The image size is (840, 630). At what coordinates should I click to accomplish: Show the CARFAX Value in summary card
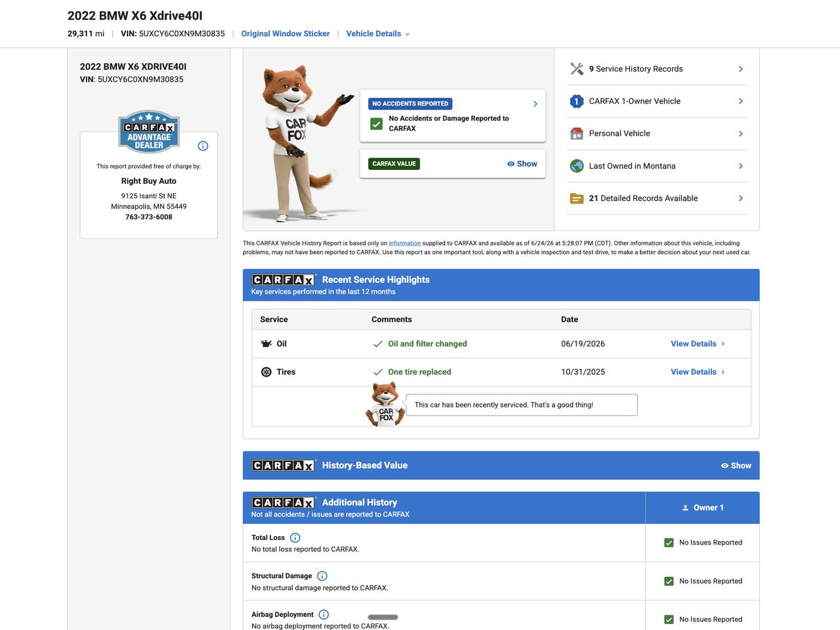click(x=522, y=164)
